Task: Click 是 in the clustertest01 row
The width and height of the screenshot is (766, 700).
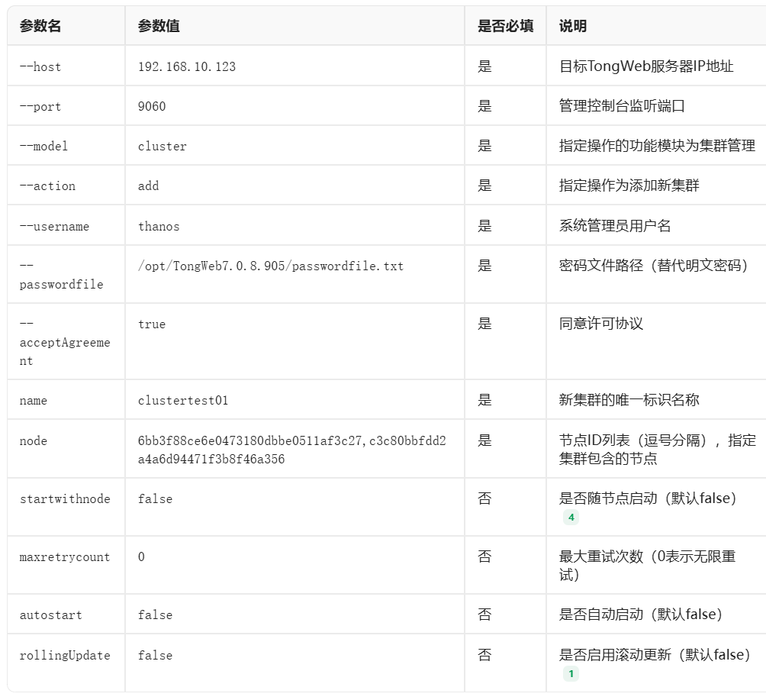Action: pos(484,399)
